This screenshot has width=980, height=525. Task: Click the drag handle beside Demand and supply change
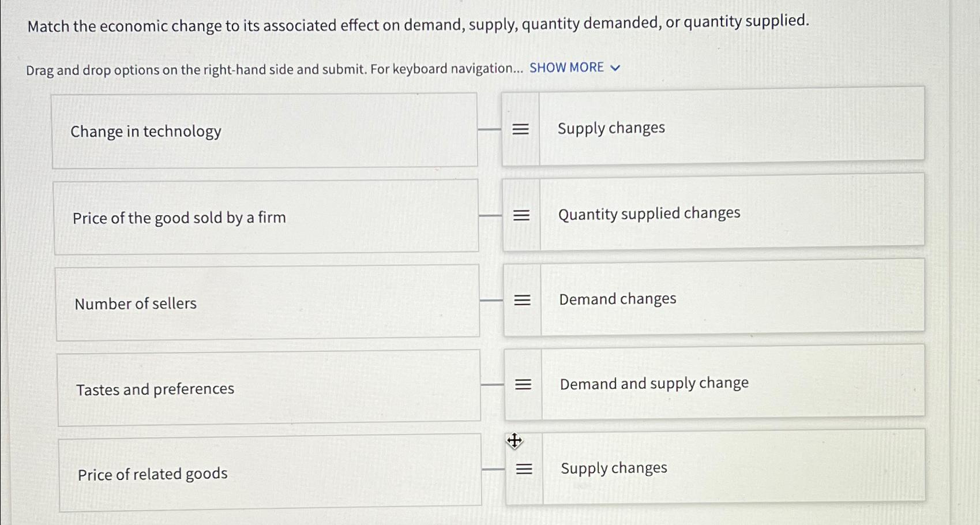(521, 384)
